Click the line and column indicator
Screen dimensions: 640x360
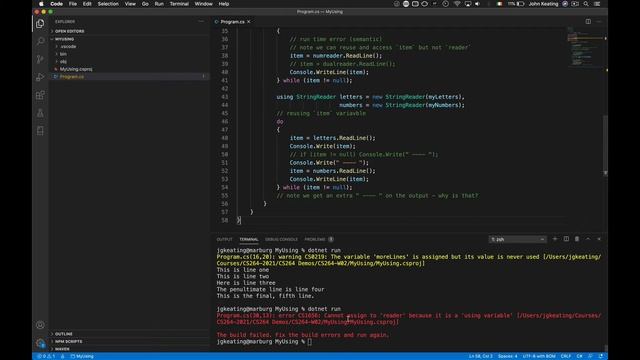480,356
